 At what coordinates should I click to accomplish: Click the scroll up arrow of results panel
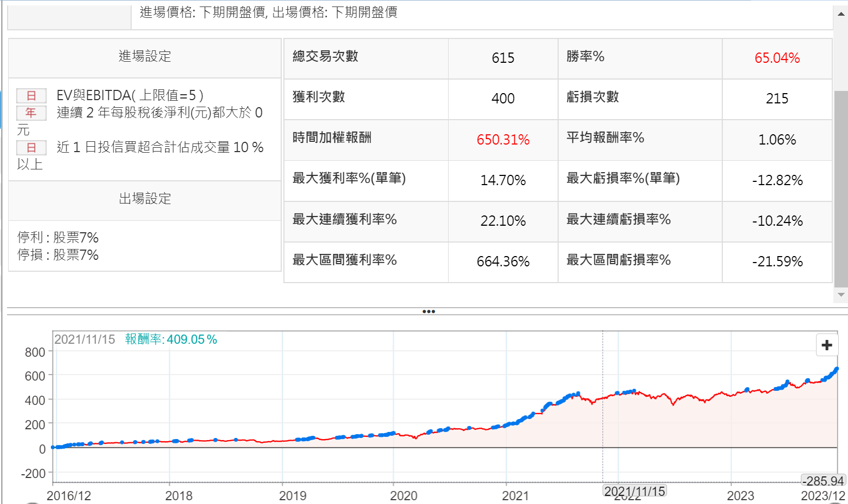(x=840, y=14)
